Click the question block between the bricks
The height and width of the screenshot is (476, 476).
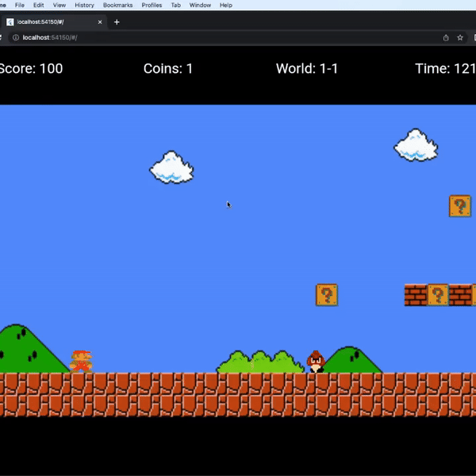click(437, 295)
